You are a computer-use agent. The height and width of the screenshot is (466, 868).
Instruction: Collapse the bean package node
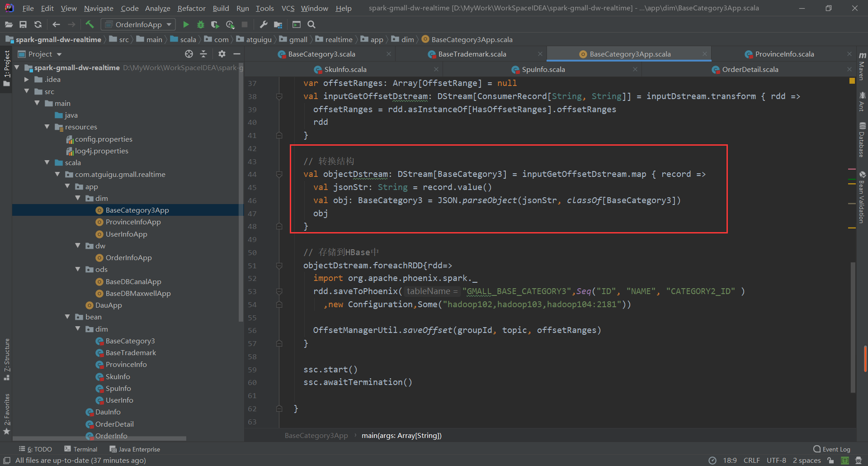68,317
